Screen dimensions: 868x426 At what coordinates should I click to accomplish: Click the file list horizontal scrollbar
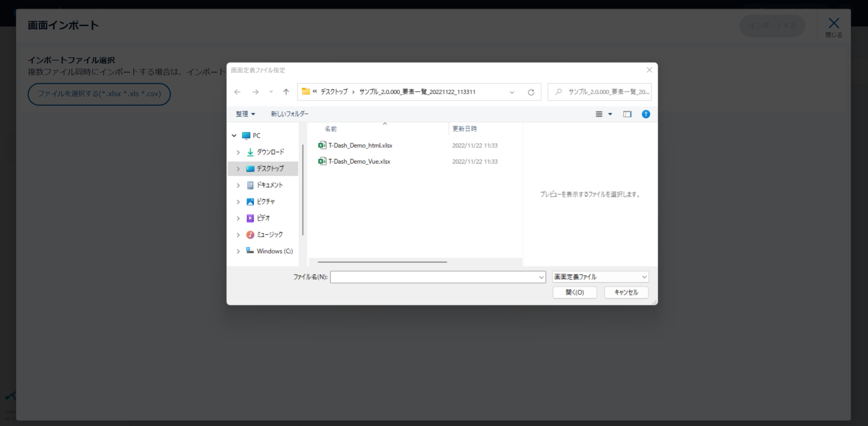[382, 262]
